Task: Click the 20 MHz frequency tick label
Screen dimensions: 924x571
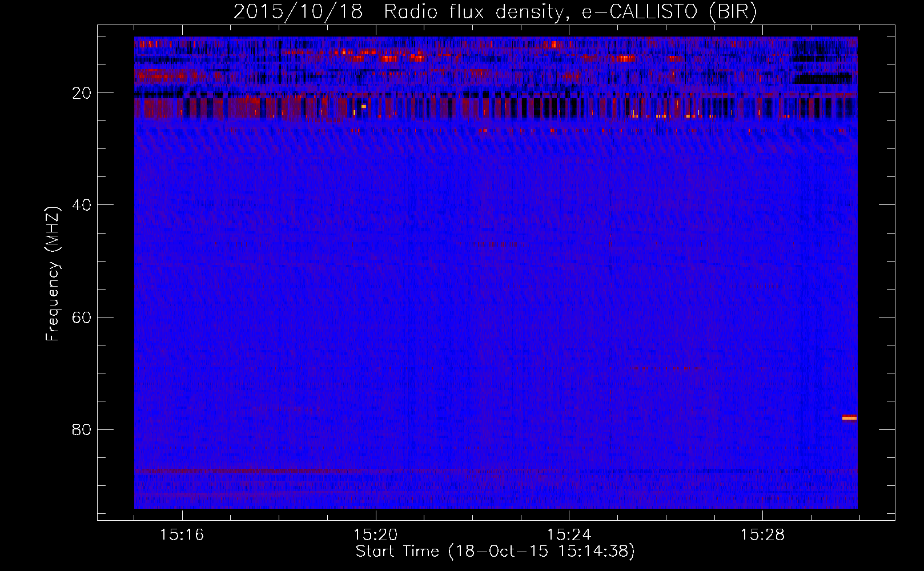Action: click(x=82, y=93)
